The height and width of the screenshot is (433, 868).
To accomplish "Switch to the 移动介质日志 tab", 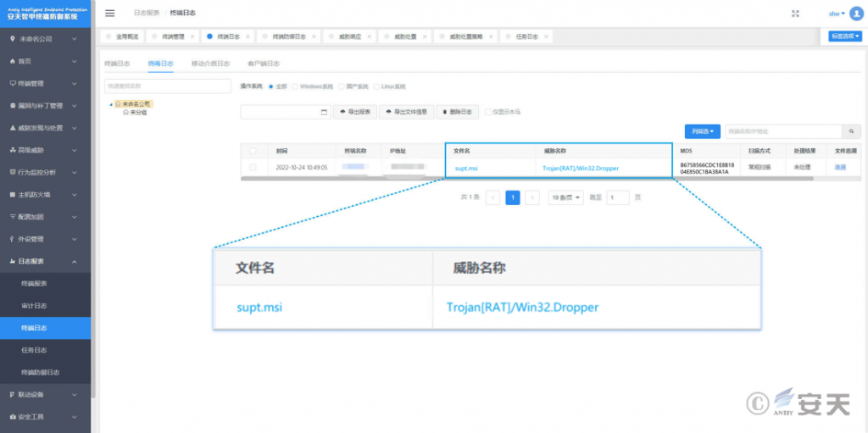I will (210, 64).
